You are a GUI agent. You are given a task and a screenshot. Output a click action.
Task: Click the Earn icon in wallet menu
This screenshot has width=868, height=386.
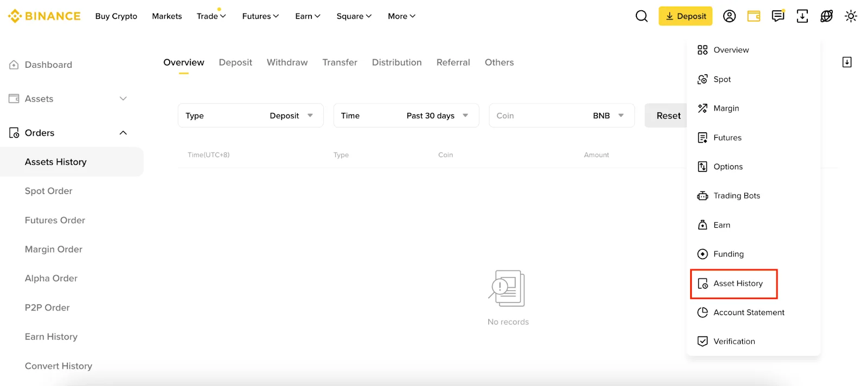pos(703,225)
